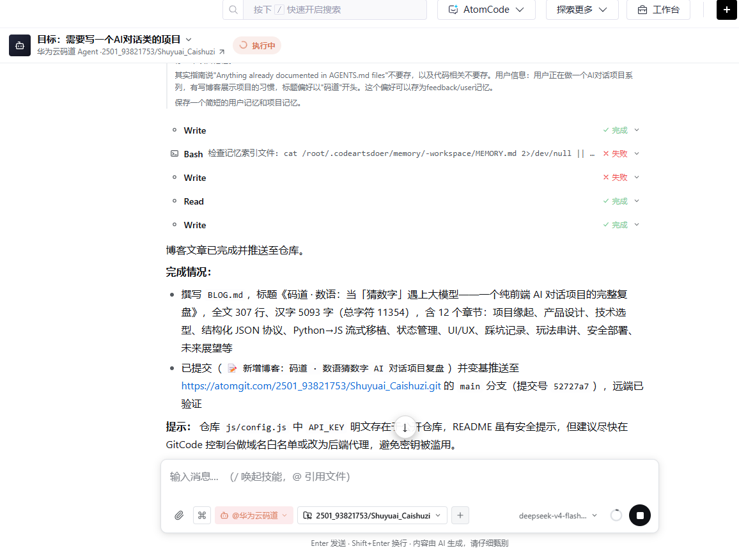This screenshot has height=560, width=739.
Task: Click the BLOG.md filename text
Action: pos(225,295)
